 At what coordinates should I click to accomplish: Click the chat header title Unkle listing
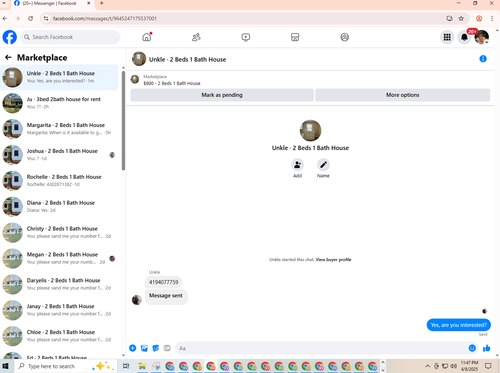pos(187,60)
